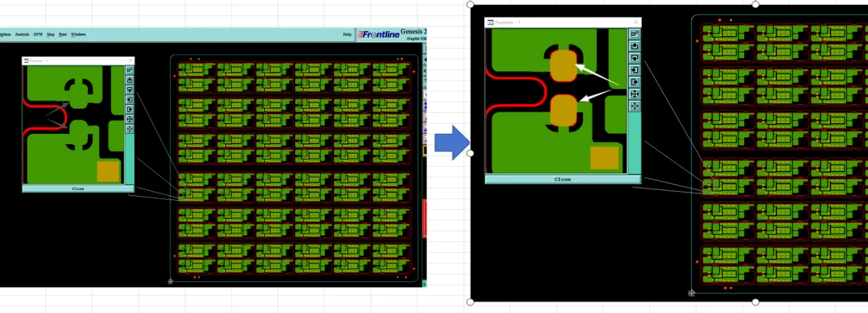Click the orange square pad in left Popview

(x=108, y=172)
